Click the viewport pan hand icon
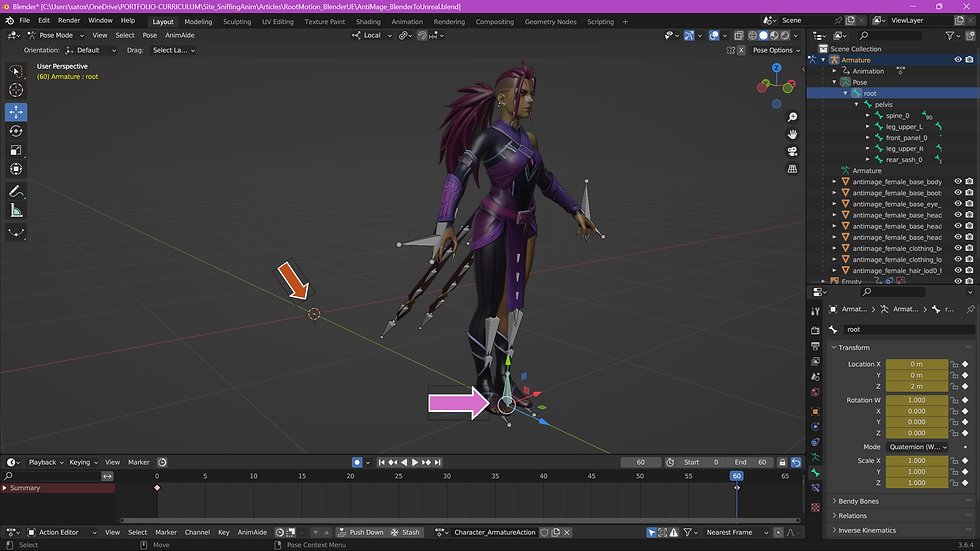980x551 pixels. pyautogui.click(x=792, y=134)
